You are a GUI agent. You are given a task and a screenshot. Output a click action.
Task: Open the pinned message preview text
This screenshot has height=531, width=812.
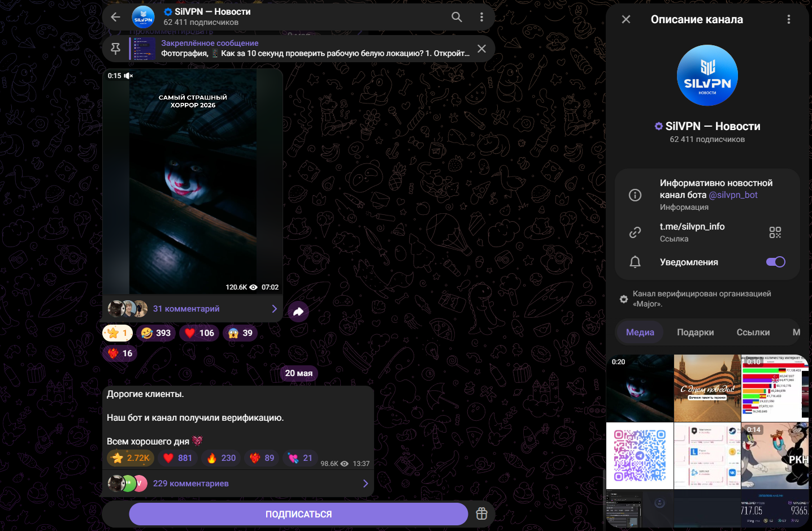(x=315, y=53)
